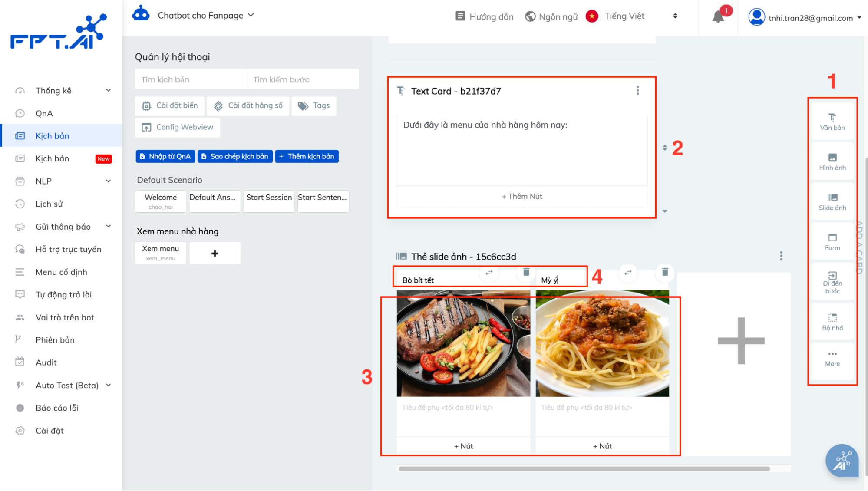The width and height of the screenshot is (868, 491).
Task: Delete the Bò bít tết slide
Action: pos(526,272)
